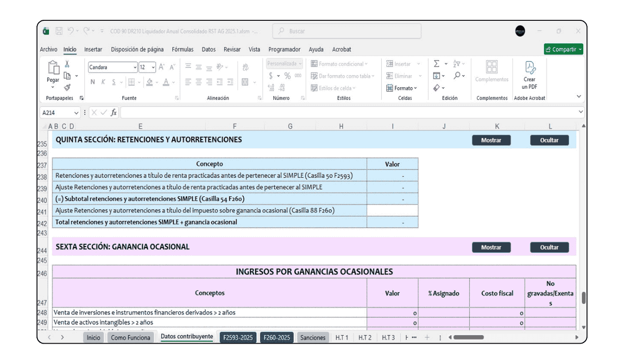Expand the Name Box dropdown arrow
Image resolution: width=624 pixels, height=364 pixels.
76,113
